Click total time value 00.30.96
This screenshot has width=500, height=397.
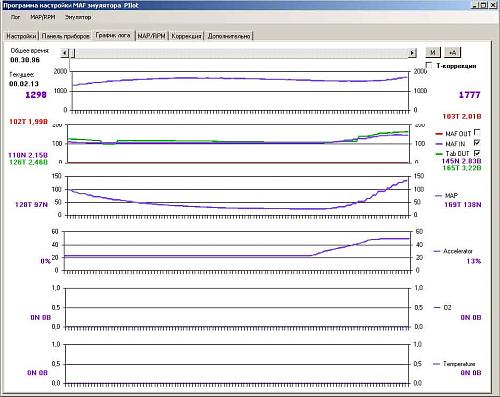pos(25,60)
